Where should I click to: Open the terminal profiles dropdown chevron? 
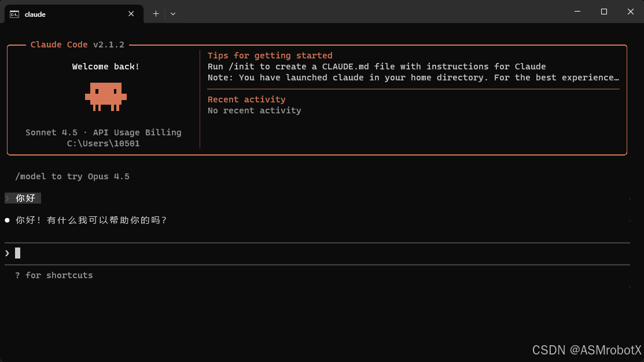173,13
